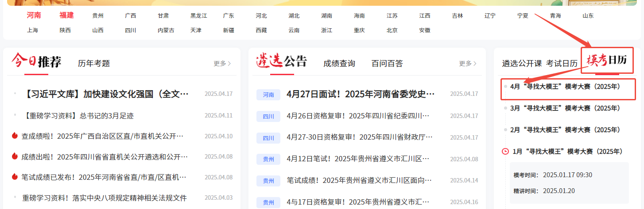Switch to the 成绩查询 tab

pos(339,64)
